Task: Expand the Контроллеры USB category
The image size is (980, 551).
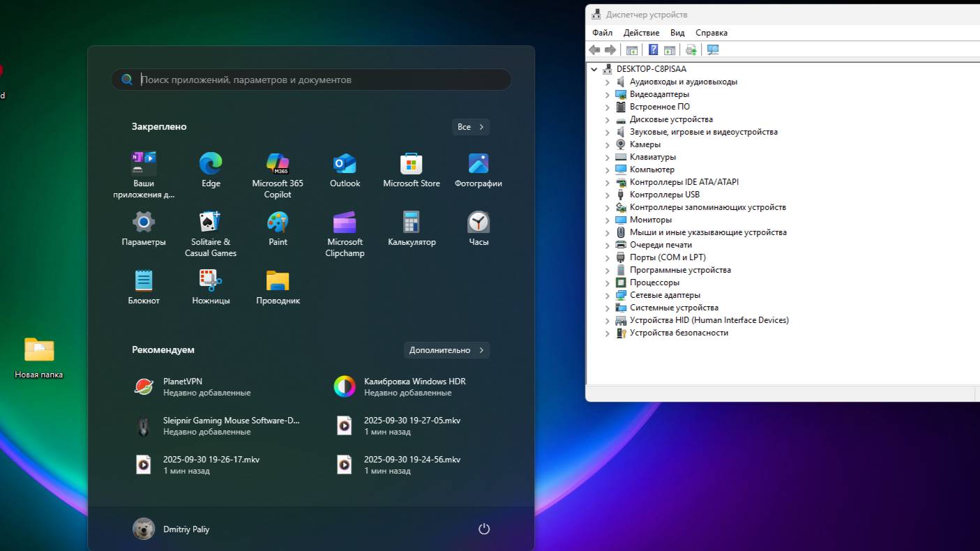Action: 607,195
